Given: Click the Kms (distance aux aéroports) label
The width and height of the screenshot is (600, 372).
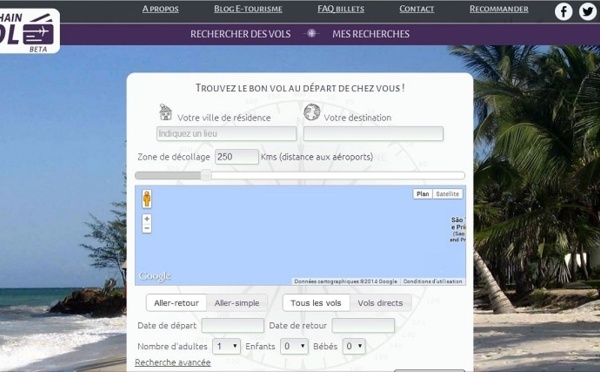Looking at the screenshot, I should pyautogui.click(x=317, y=157).
